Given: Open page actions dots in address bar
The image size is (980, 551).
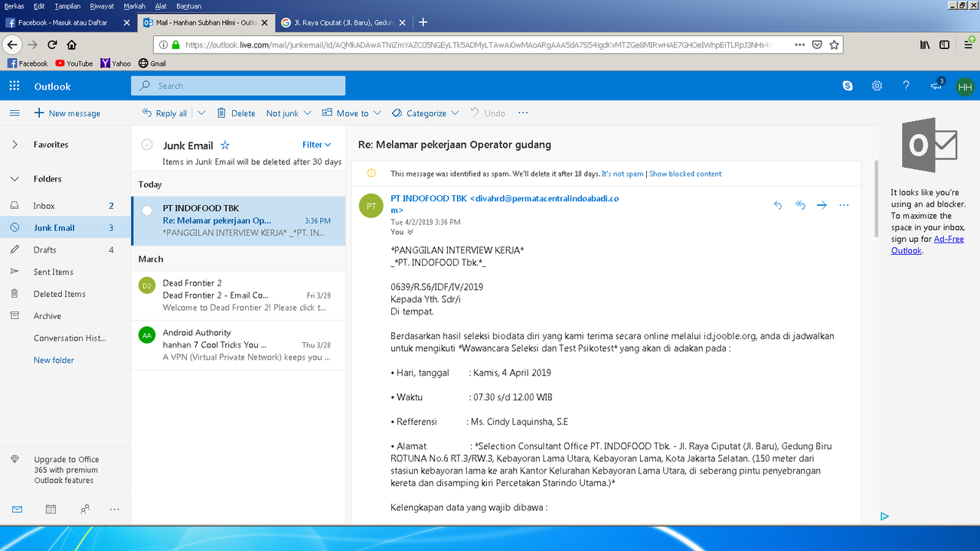Looking at the screenshot, I should 799,44.
